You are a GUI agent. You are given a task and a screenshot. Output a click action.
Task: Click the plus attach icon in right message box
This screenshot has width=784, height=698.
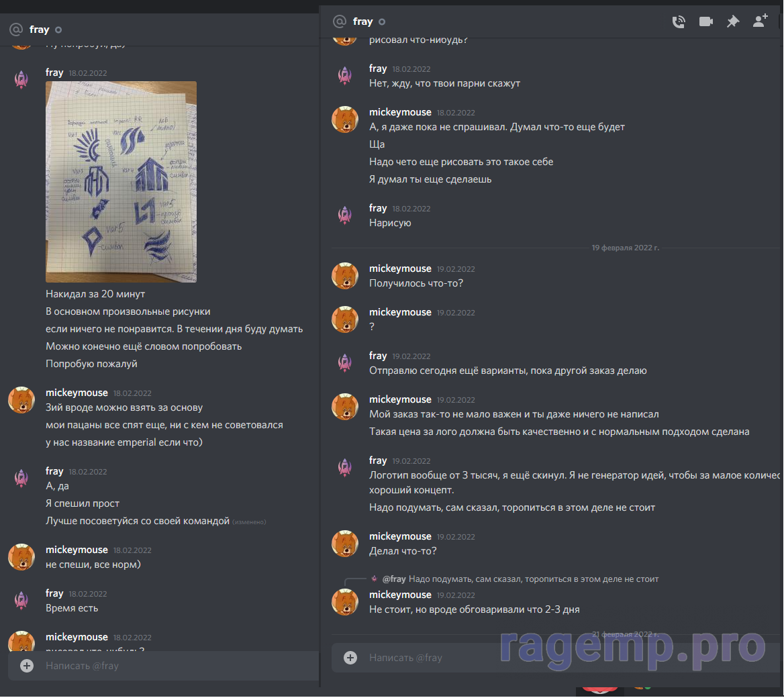350,658
